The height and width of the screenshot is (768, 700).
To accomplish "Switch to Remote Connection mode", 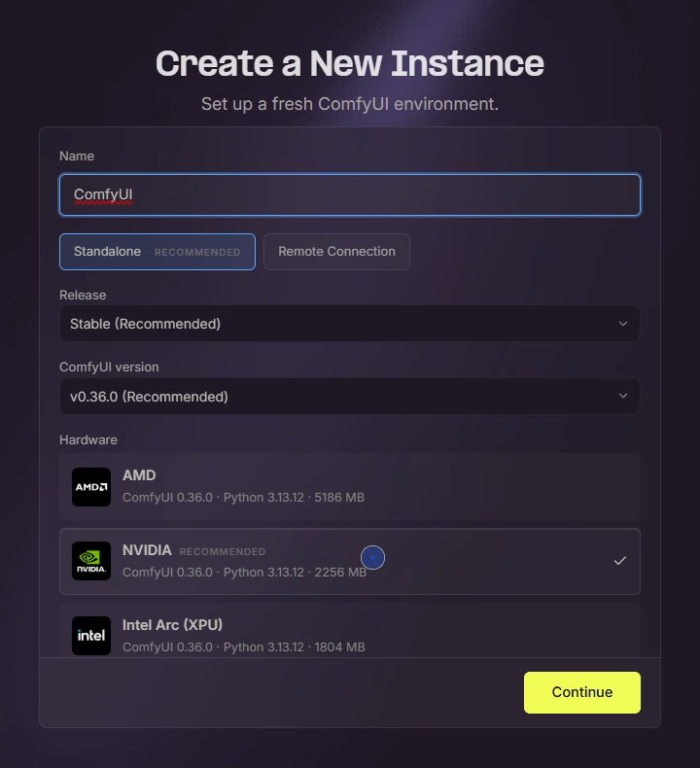I will point(336,252).
